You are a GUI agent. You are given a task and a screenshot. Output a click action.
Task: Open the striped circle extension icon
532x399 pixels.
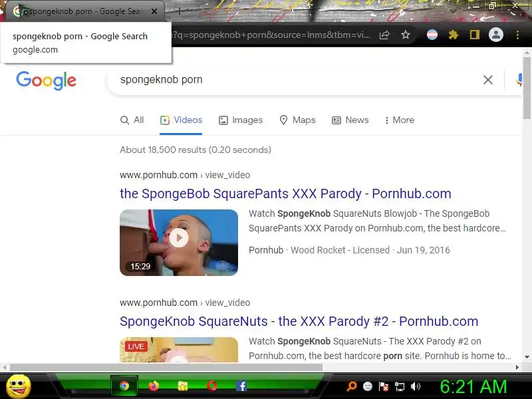click(432, 35)
